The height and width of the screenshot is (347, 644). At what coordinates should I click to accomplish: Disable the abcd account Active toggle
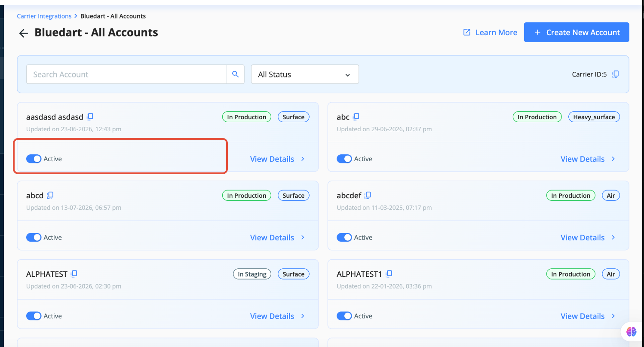pos(34,237)
